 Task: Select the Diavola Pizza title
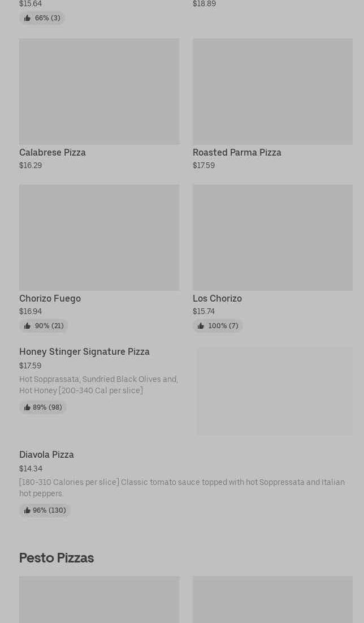pos(46,454)
